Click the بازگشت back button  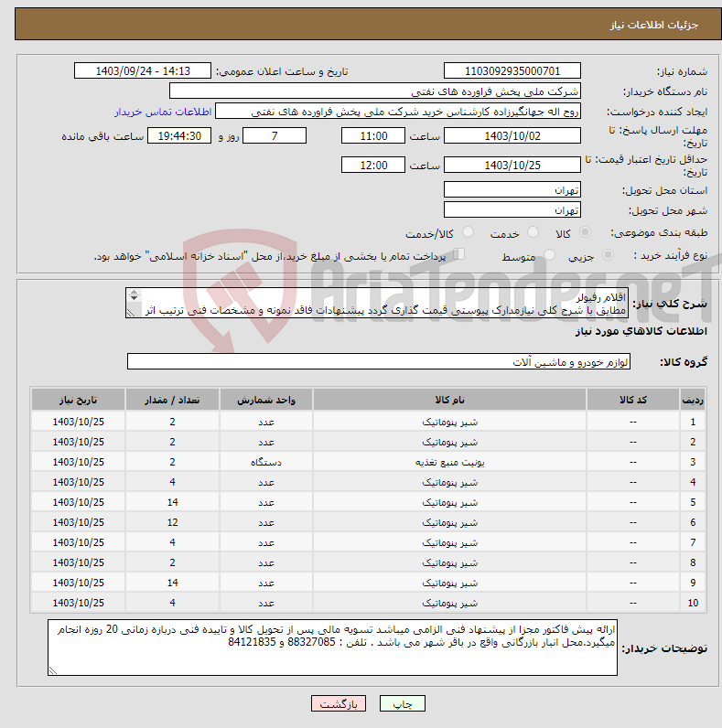tap(339, 703)
